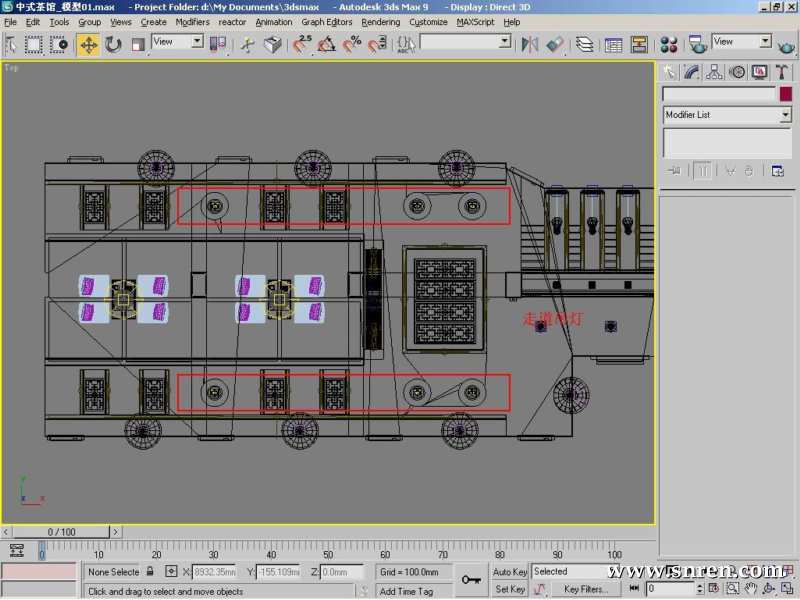This screenshot has height=600, width=800.
Task: Toggle the Selection Lock padlock
Action: pyautogui.click(x=150, y=571)
